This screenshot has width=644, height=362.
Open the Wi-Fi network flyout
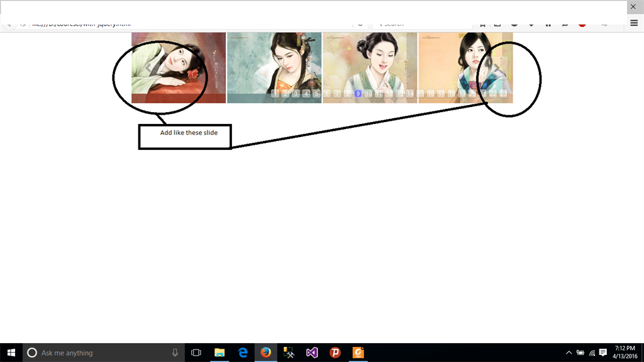592,353
